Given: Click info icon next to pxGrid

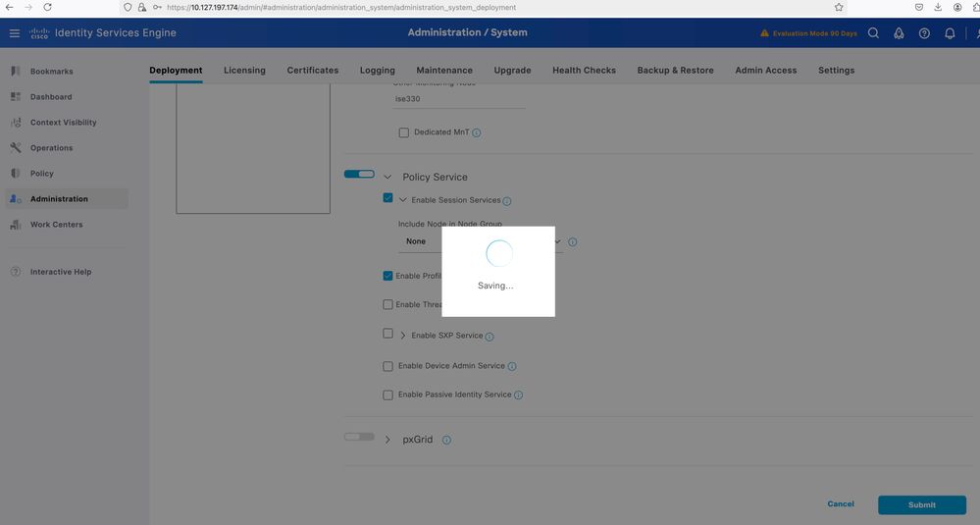Looking at the screenshot, I should pyautogui.click(x=446, y=440).
